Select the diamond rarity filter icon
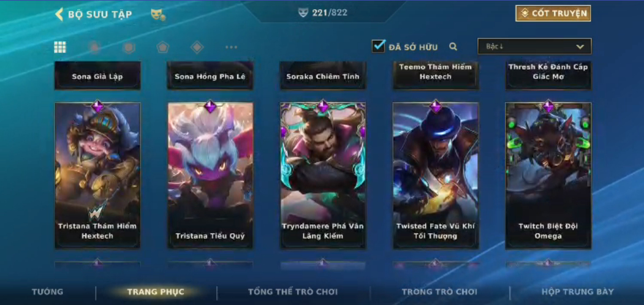Screen dimensions: 644x305 coord(197,47)
